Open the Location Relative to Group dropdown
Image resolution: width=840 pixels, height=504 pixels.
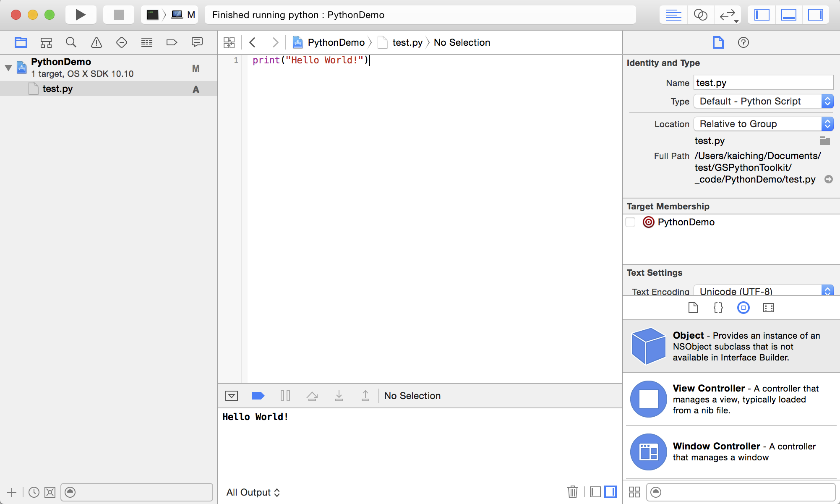click(x=763, y=124)
